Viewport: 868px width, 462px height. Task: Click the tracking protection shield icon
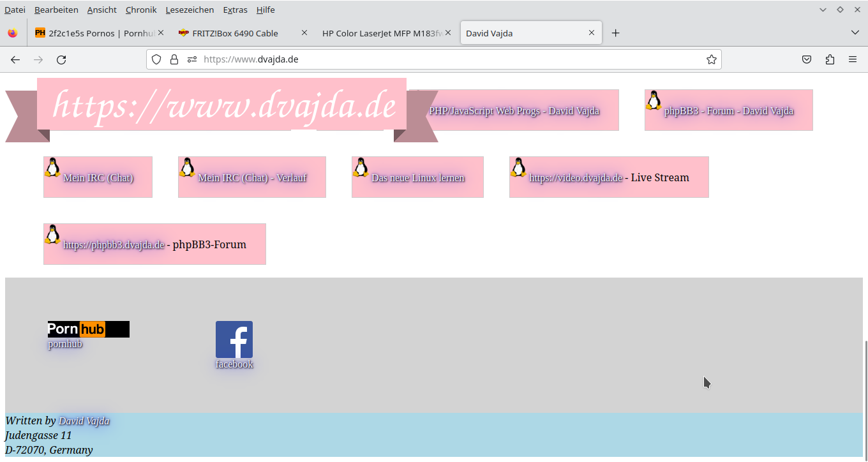(156, 59)
